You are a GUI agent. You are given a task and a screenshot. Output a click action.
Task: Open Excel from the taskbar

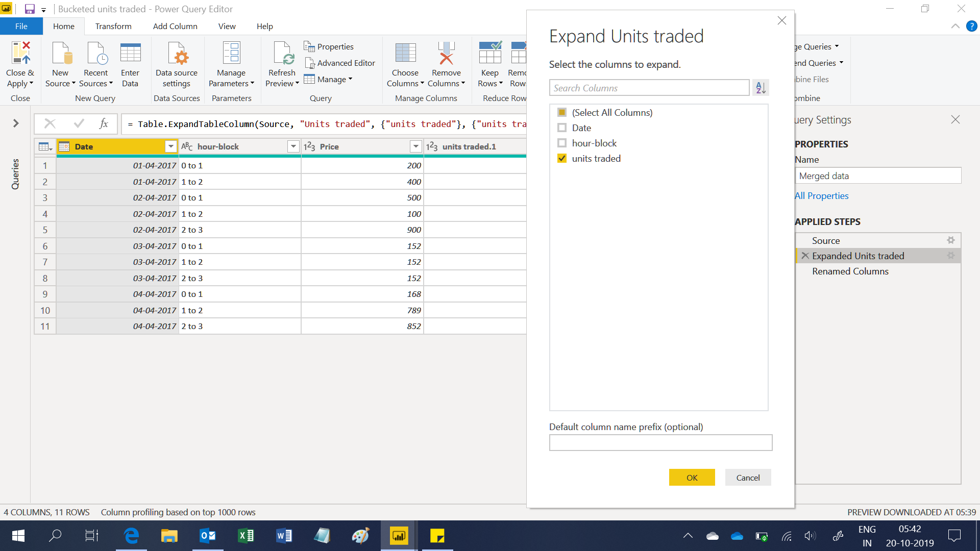click(x=246, y=536)
